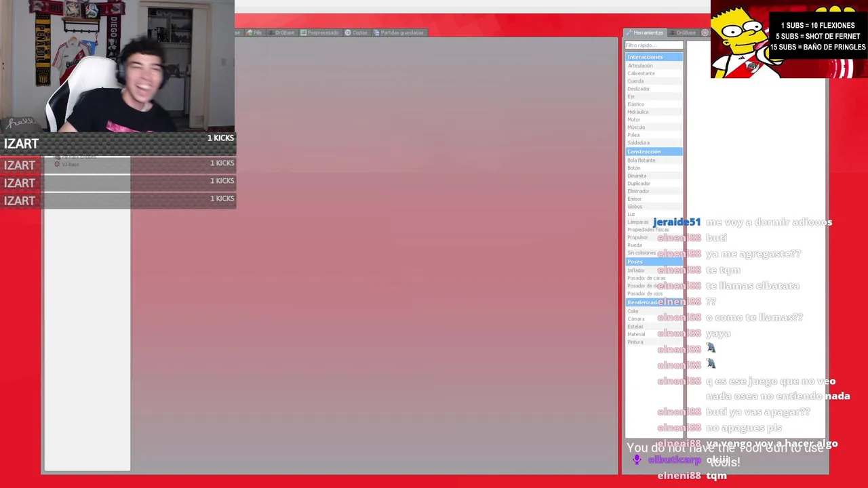
Task: Open the Pills tab
Action: point(254,33)
